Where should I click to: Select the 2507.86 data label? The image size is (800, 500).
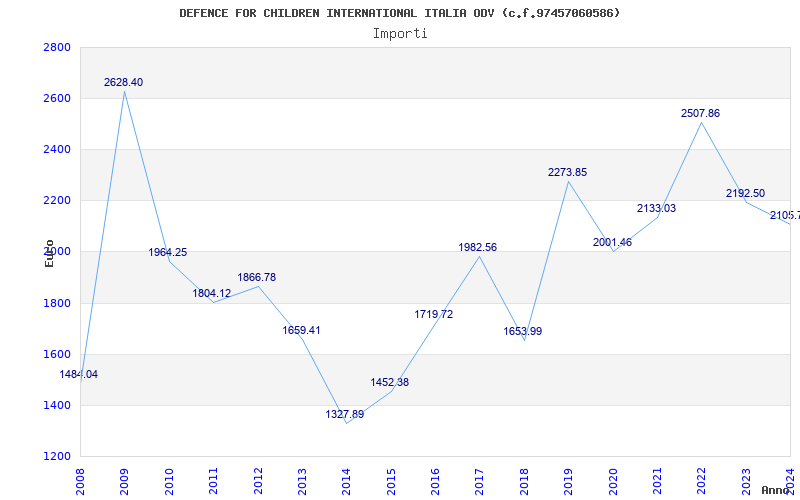[x=701, y=113]
